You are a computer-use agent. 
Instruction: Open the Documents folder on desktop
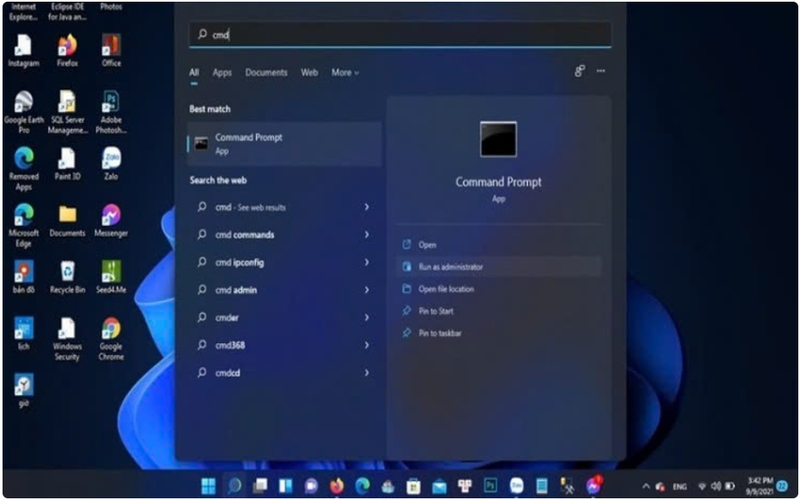pos(67,221)
